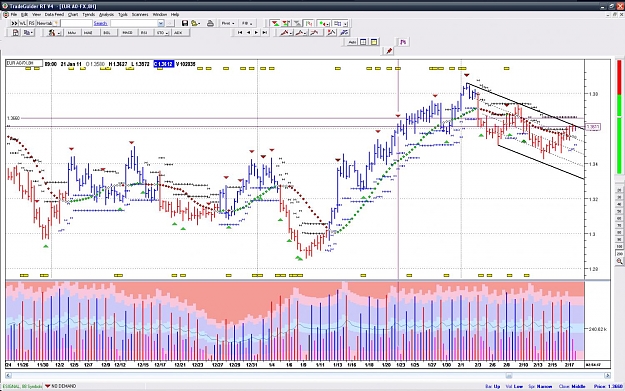Viewport: 625px width, 391px height.
Task: Jump to last bar navigation button
Action: point(265,33)
